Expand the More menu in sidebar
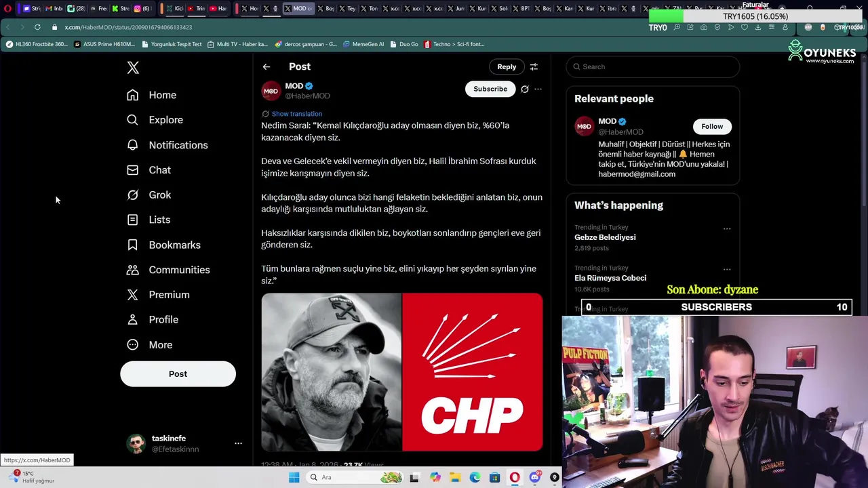This screenshot has width=868, height=488. pyautogui.click(x=149, y=344)
